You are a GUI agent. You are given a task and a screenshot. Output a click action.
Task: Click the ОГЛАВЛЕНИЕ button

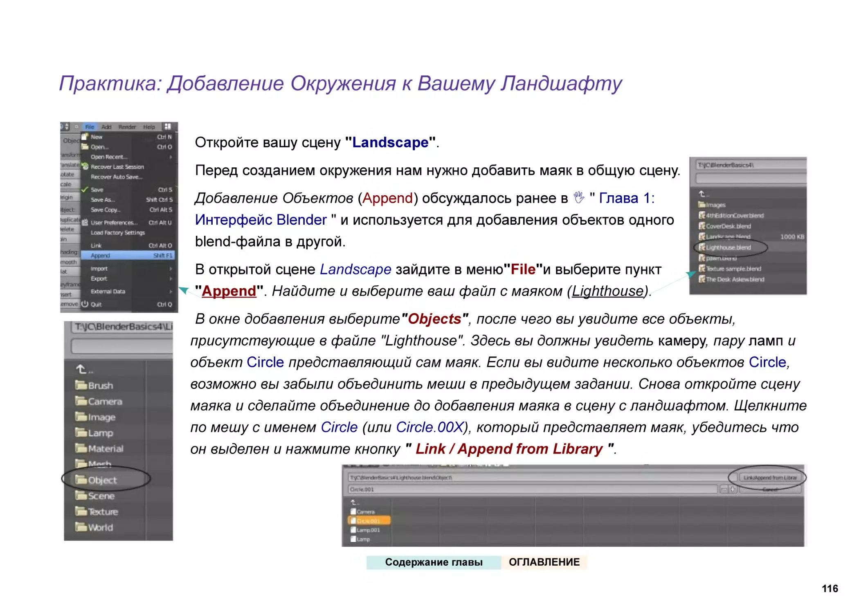click(544, 562)
